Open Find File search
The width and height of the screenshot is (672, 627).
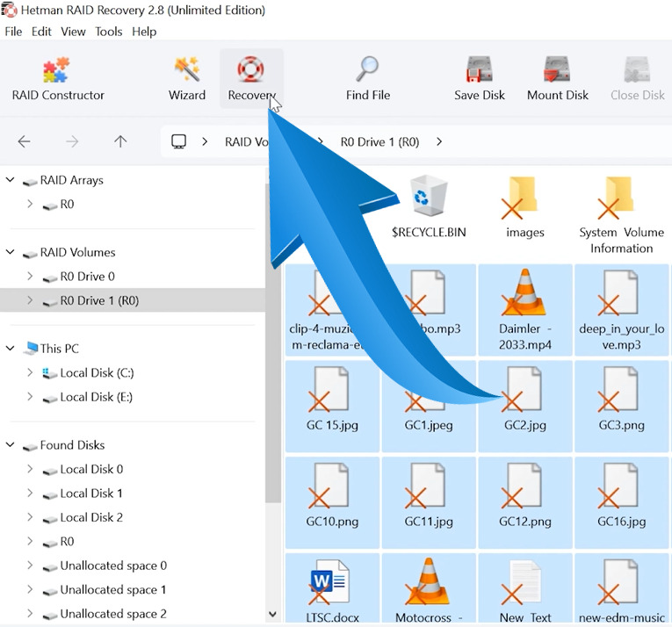(x=368, y=79)
